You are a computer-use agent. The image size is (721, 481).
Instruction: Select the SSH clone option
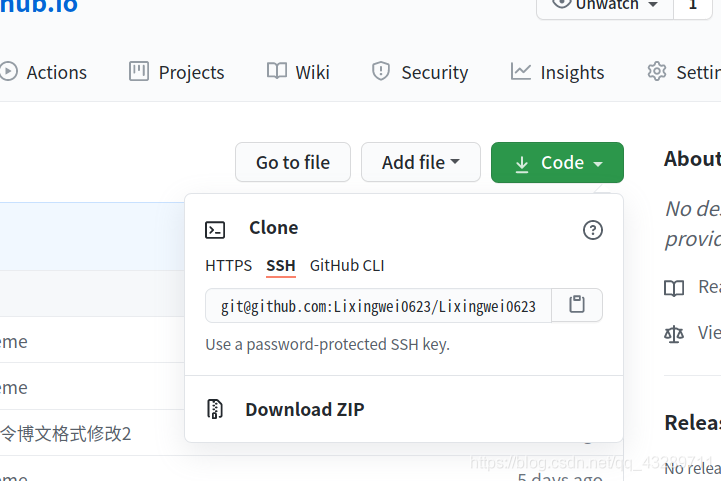(x=280, y=266)
